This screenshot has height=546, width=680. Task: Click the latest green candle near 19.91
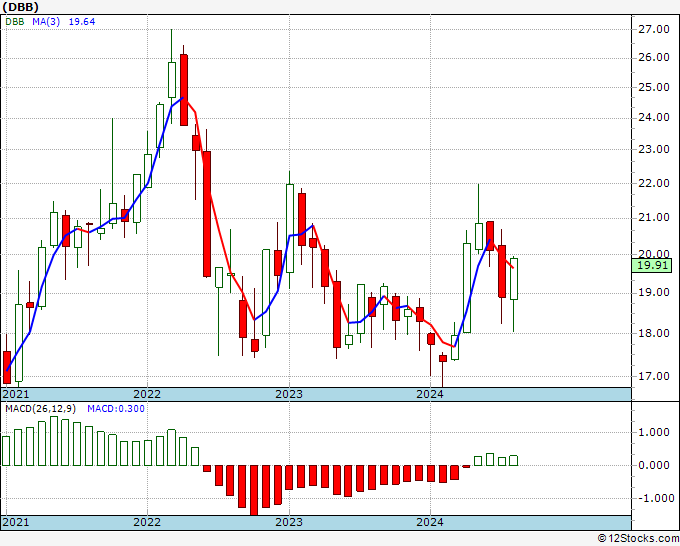[514, 279]
